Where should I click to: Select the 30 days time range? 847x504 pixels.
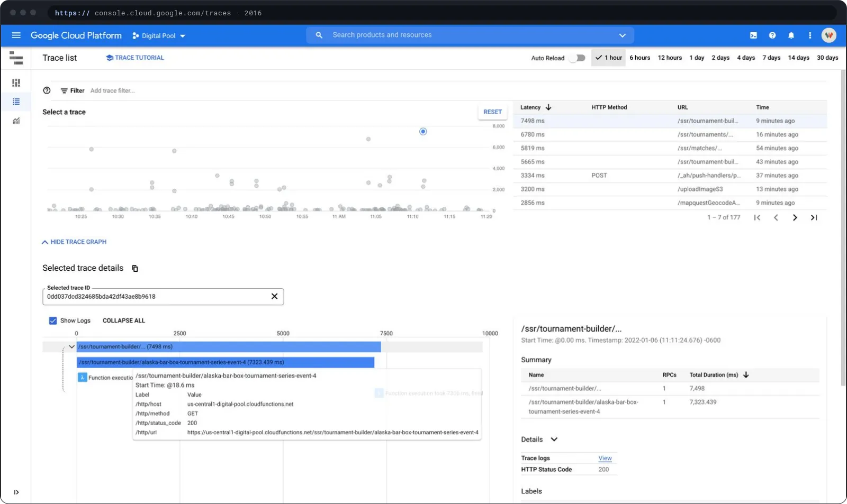pos(827,58)
